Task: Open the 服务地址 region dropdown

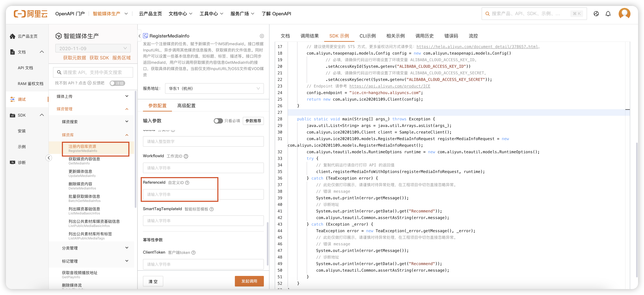Action: click(214, 89)
